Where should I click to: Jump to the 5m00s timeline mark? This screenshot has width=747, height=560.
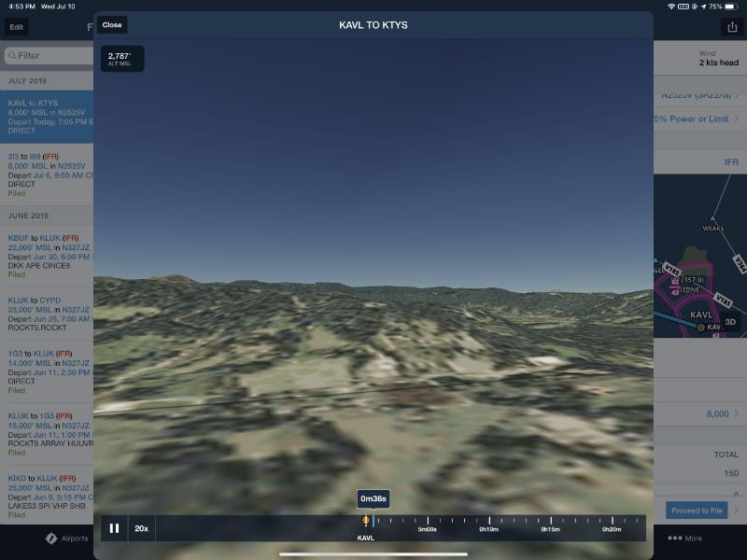coord(428,525)
